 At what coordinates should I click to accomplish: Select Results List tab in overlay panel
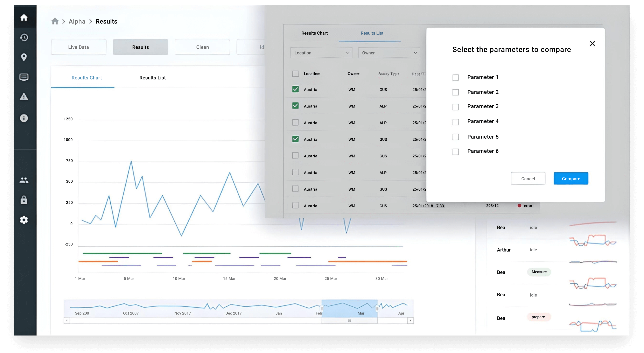[372, 33]
